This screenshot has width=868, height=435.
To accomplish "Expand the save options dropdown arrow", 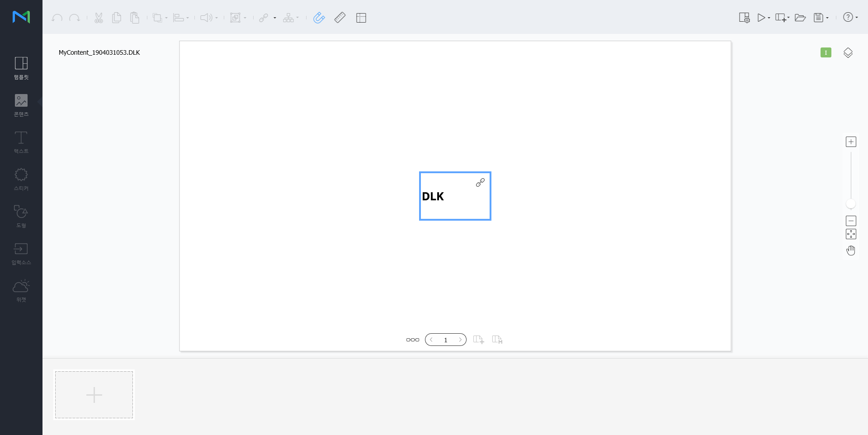I will point(827,18).
